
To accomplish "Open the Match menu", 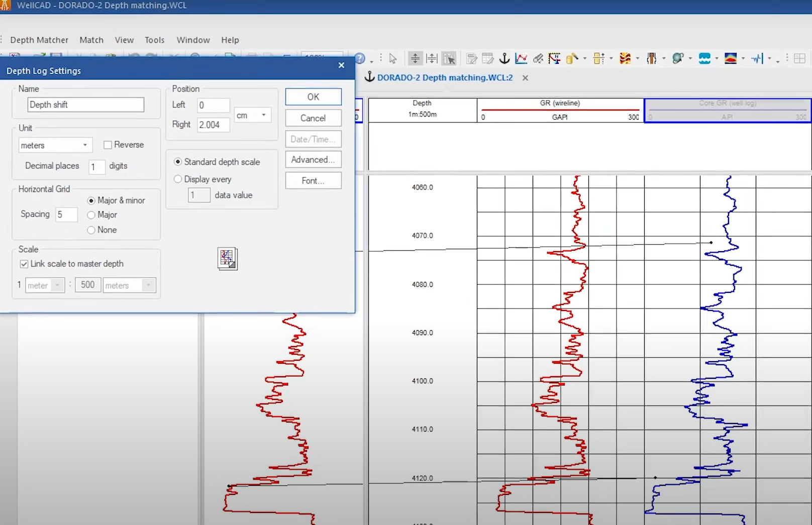I will 91,40.
